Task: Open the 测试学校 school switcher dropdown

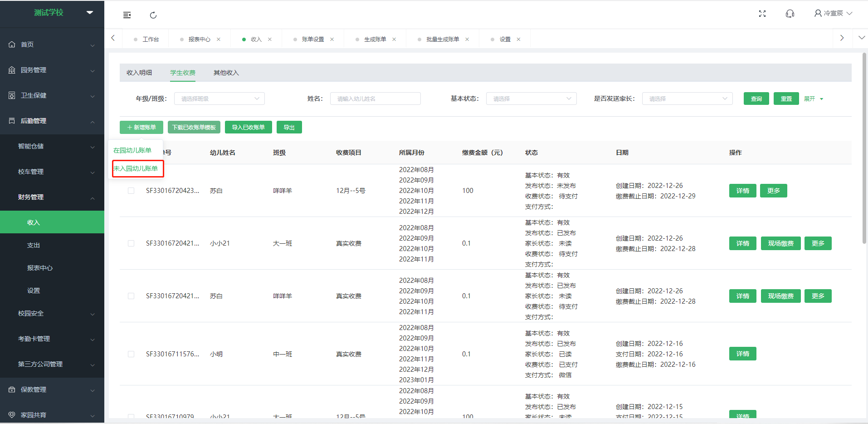Action: (x=90, y=12)
